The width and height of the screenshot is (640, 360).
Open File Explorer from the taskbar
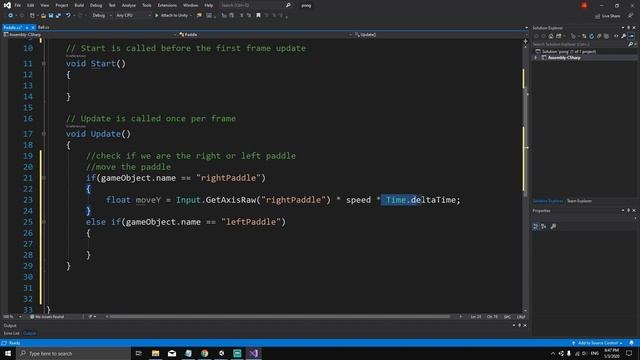(x=156, y=353)
